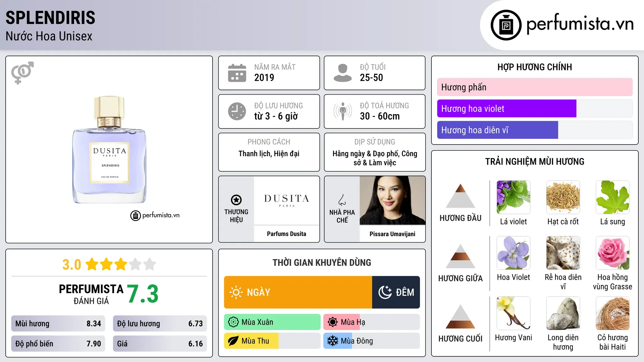Click the Thời gian khuyên dùng heading
Screen dimensions: 644x362
(x=322, y=262)
